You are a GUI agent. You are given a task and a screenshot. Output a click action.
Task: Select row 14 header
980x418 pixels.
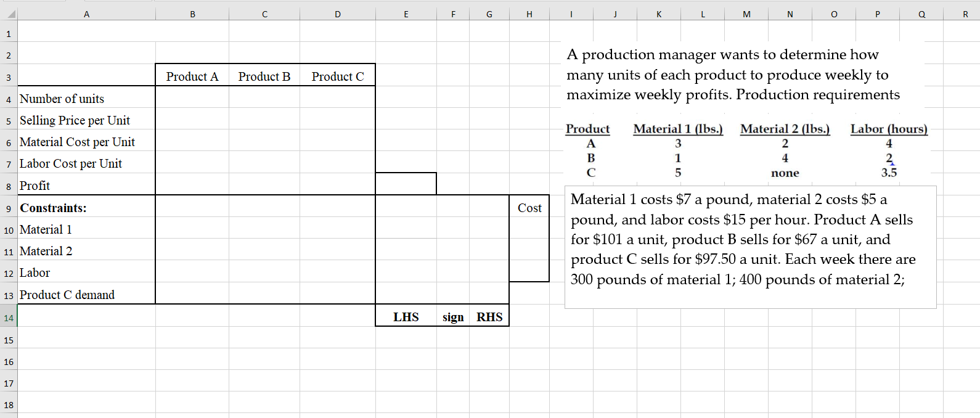coord(9,318)
